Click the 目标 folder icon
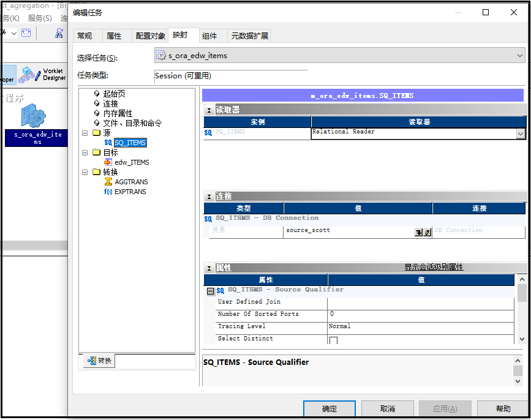The image size is (531, 420). 97,152
